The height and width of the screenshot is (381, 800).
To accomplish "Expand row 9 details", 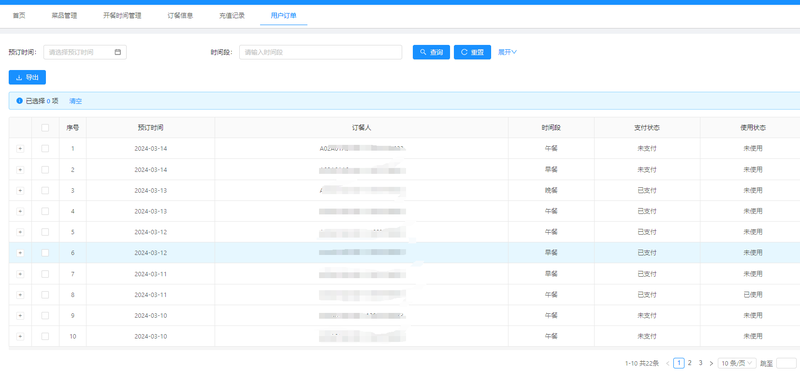I will pyautogui.click(x=20, y=316).
